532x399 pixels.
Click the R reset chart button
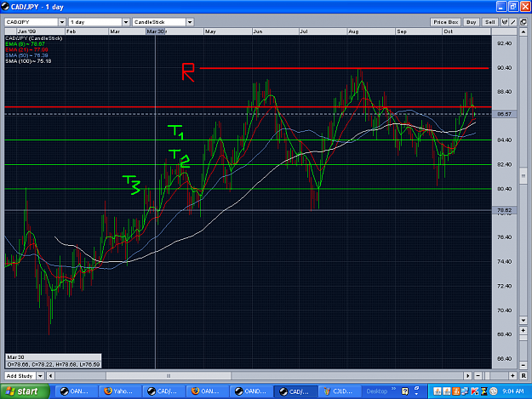pos(523,376)
